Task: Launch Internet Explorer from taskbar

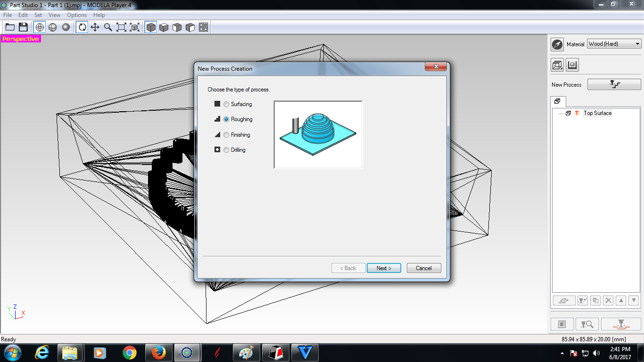Action: coord(42,353)
